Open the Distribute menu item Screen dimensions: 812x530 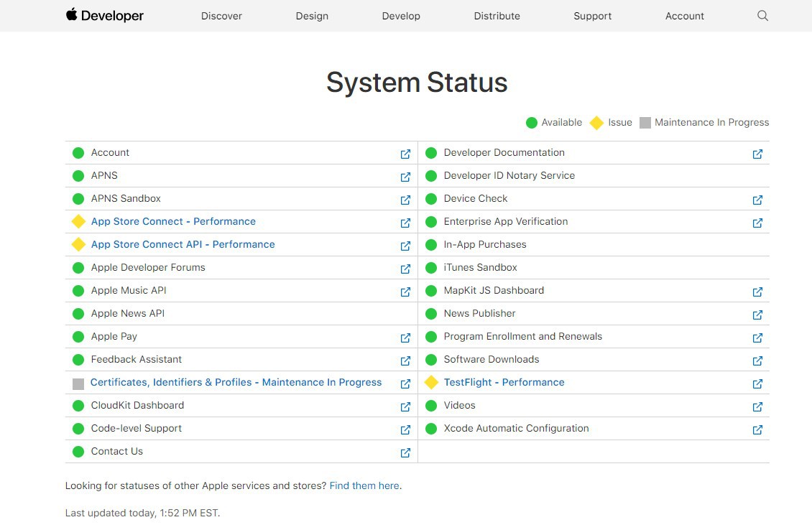click(497, 16)
